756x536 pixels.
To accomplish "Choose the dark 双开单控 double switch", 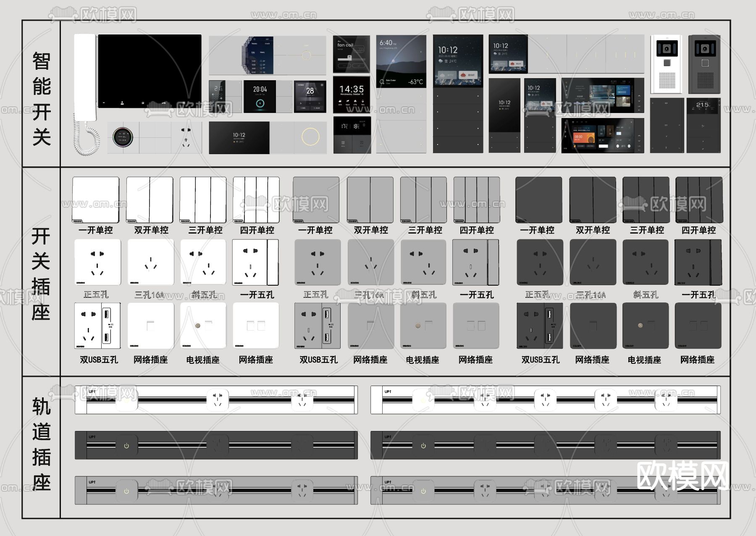I will point(593,200).
